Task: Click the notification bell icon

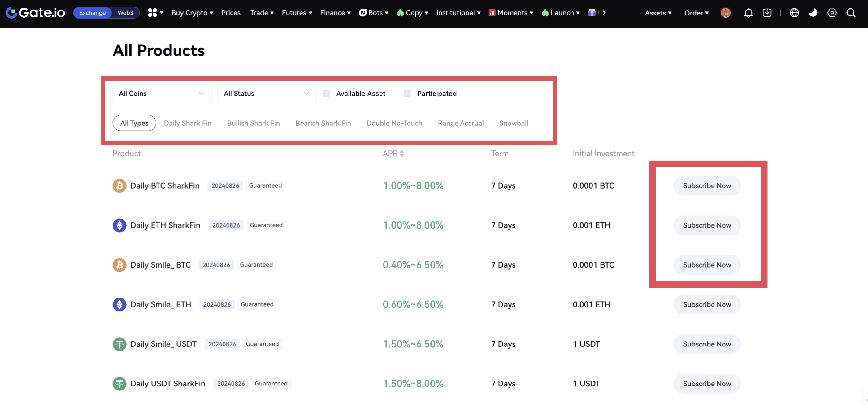Action: pyautogui.click(x=748, y=13)
